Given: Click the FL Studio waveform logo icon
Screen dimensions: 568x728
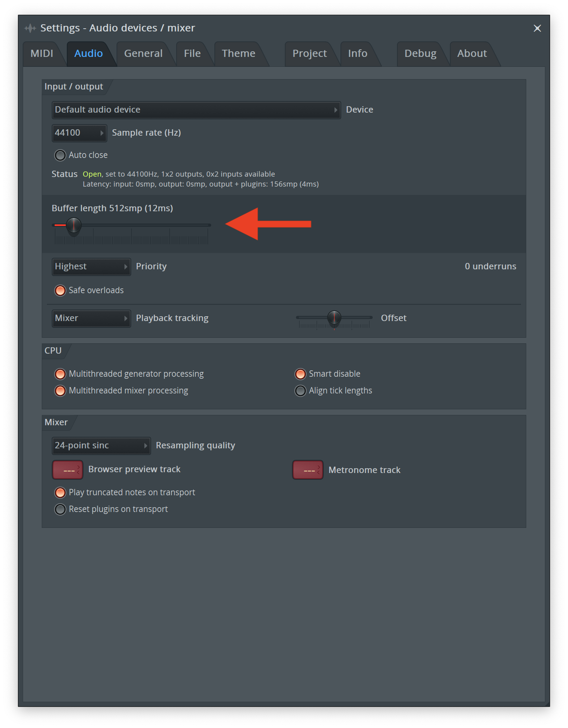Looking at the screenshot, I should [30, 28].
